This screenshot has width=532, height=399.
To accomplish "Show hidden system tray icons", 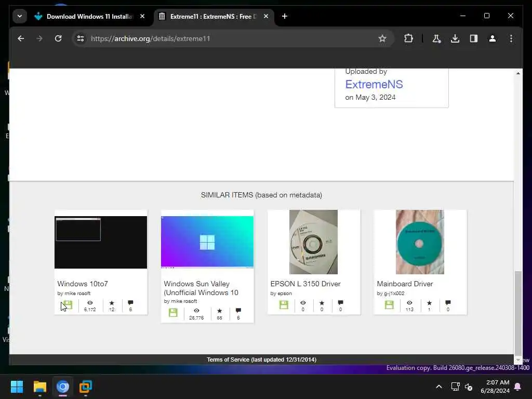I will (438, 387).
